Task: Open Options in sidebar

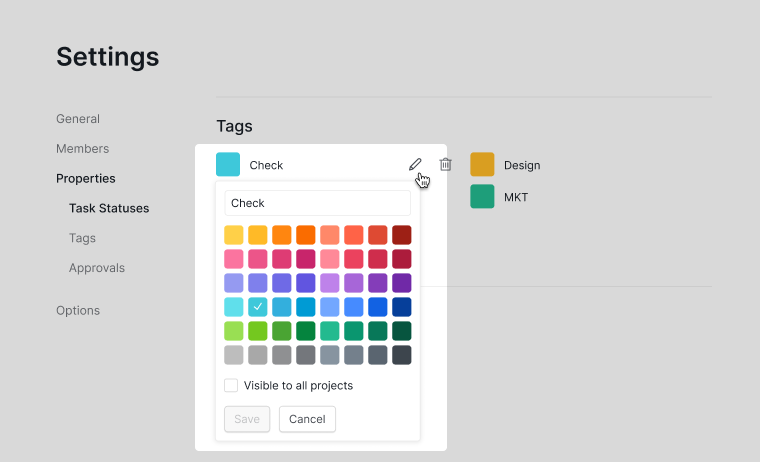Action: [78, 310]
